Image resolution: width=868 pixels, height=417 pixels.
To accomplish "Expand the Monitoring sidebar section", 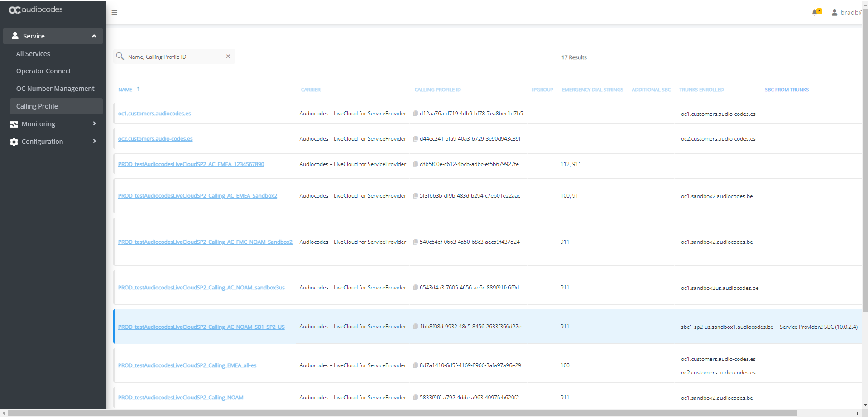I will pos(94,124).
